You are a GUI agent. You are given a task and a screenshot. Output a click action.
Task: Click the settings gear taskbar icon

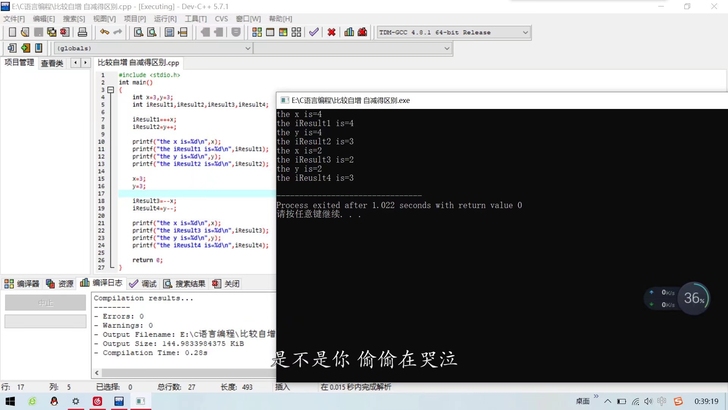(x=76, y=401)
